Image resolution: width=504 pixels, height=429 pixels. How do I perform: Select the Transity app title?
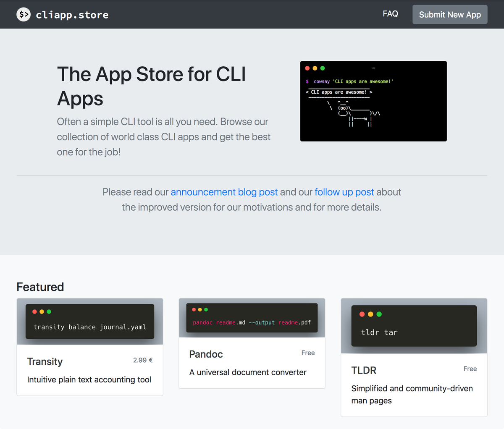(45, 361)
